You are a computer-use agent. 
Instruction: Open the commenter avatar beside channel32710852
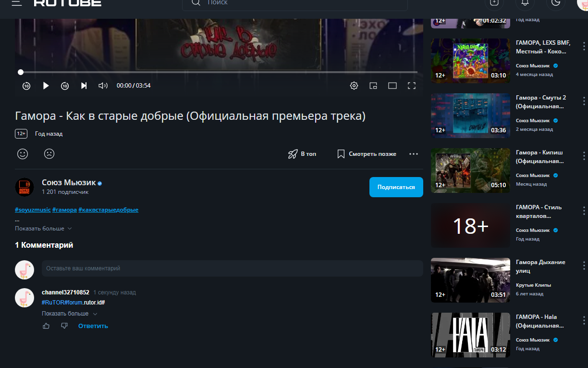pyautogui.click(x=24, y=298)
